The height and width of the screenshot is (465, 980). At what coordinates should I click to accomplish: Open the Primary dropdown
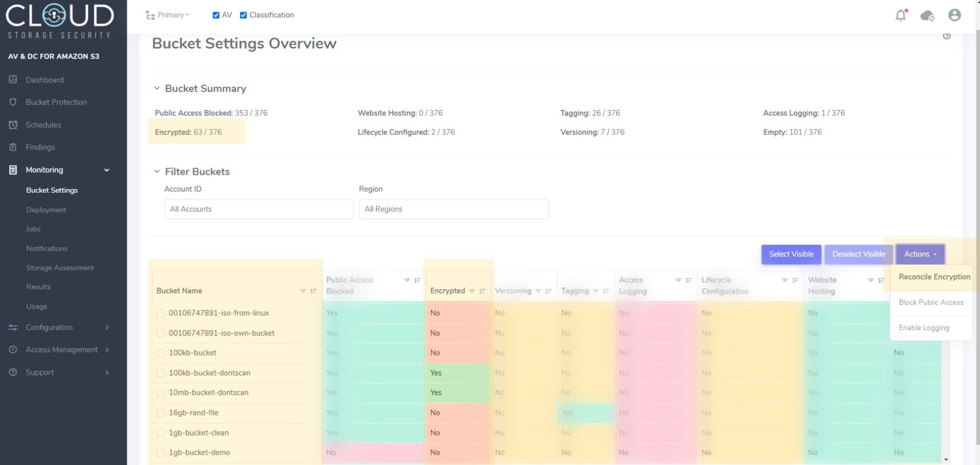point(168,15)
